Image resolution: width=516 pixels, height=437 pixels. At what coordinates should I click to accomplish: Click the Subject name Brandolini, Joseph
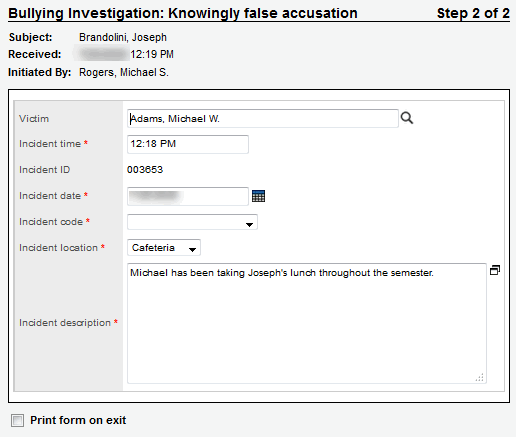pyautogui.click(x=123, y=37)
